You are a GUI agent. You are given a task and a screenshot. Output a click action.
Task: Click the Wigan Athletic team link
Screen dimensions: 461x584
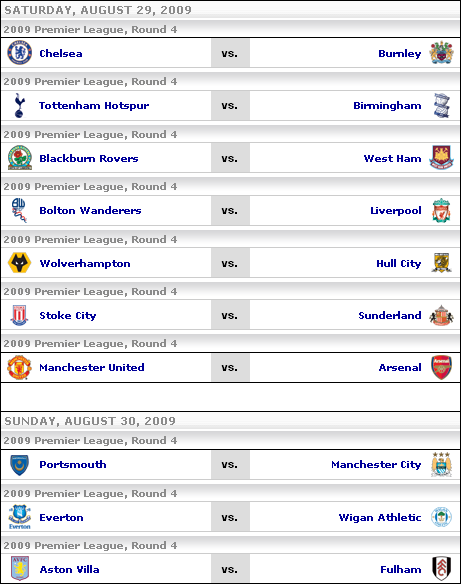point(380,517)
